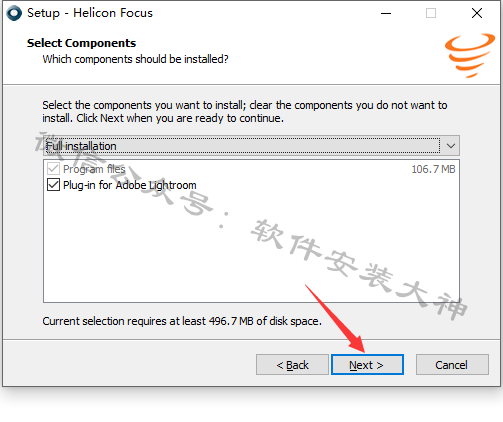Close the Helicon Focus setup window

(x=477, y=13)
